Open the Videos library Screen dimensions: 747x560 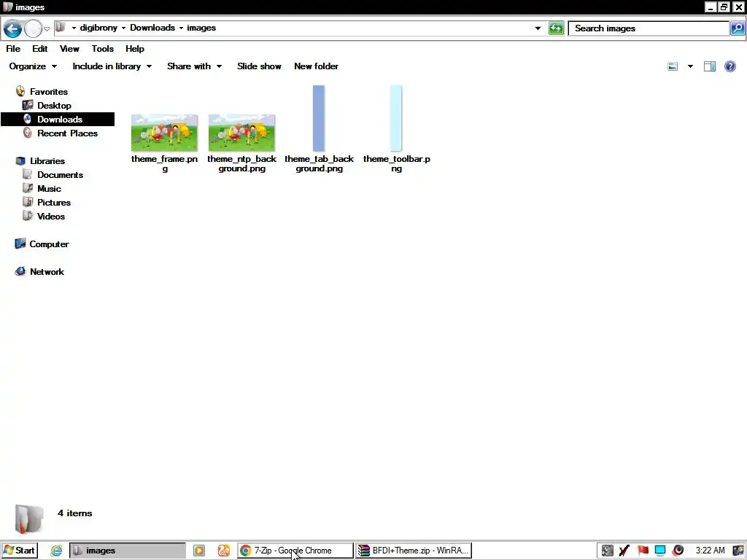(x=51, y=216)
